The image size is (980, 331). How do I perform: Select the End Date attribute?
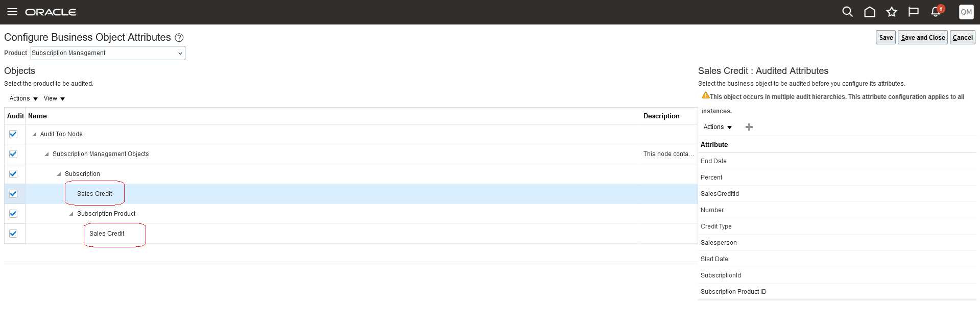tap(713, 161)
